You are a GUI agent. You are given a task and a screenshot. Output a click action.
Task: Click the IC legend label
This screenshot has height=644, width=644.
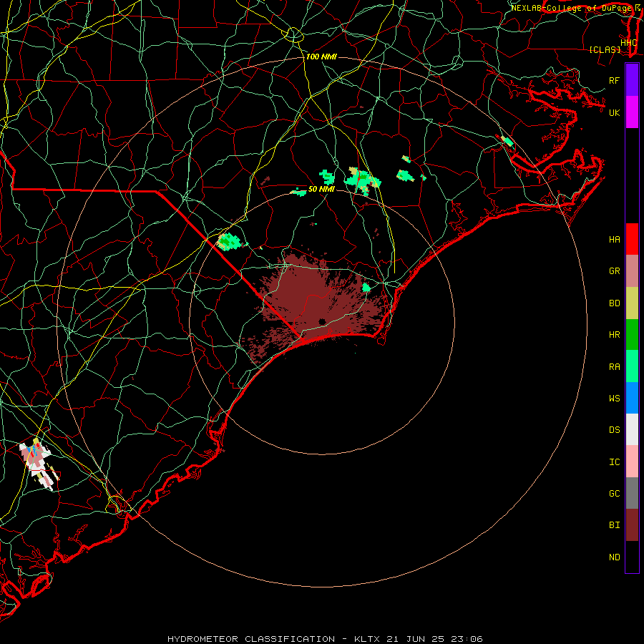click(614, 462)
